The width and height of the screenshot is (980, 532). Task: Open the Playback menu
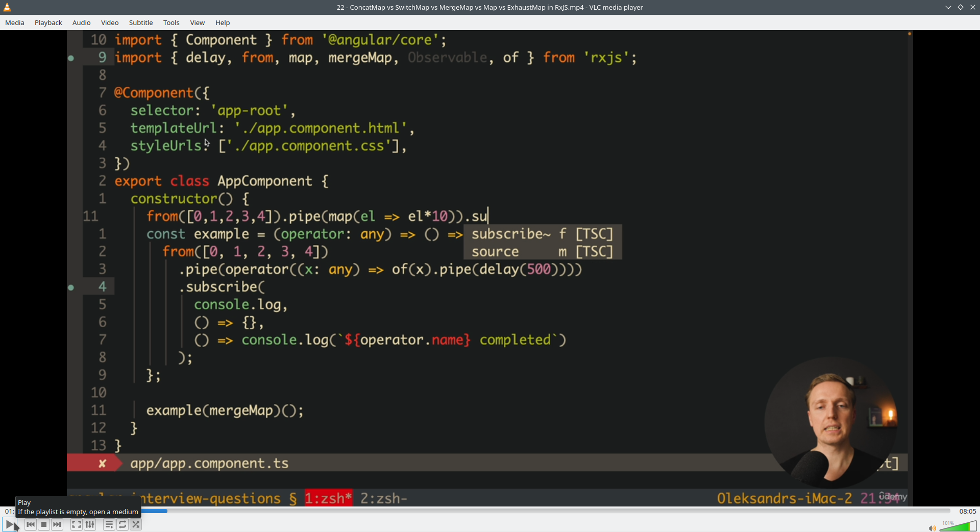coord(48,22)
